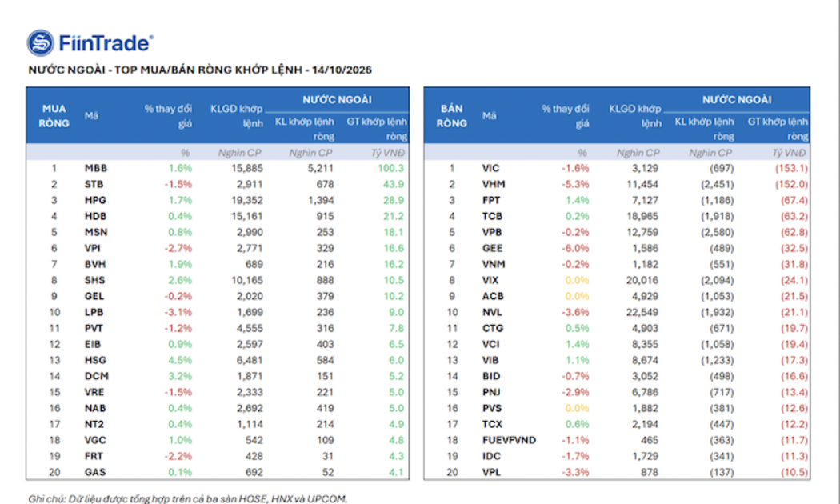Select the HDB ticker cell
Screen dimensions: 840x504
pos(95,216)
